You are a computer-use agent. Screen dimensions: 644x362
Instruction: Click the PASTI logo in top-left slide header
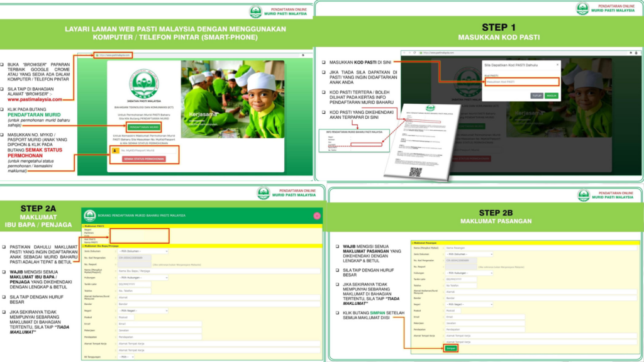point(255,12)
